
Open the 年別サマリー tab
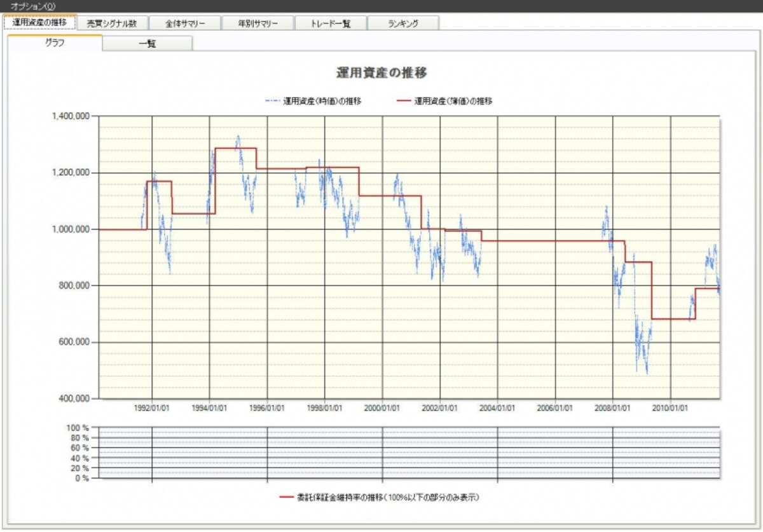[258, 24]
